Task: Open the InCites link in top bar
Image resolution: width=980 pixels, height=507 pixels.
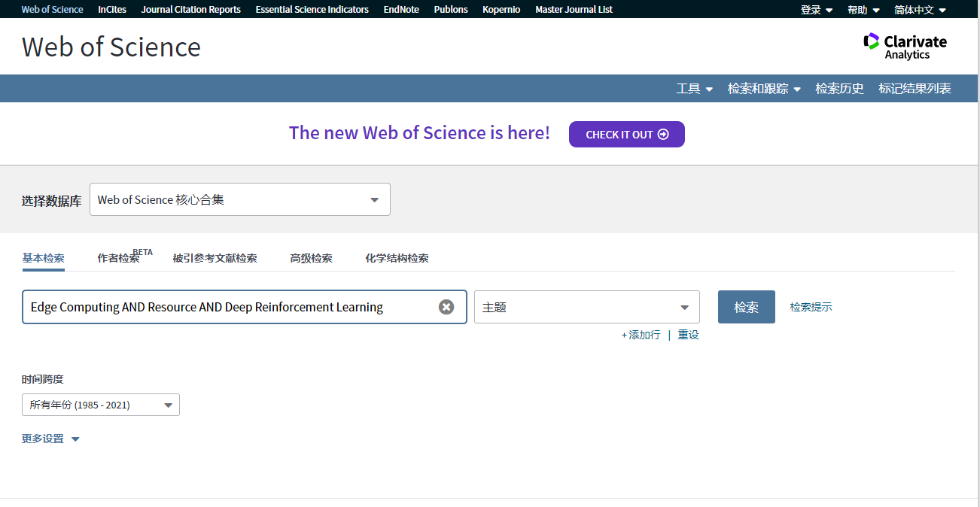Action: coord(112,10)
